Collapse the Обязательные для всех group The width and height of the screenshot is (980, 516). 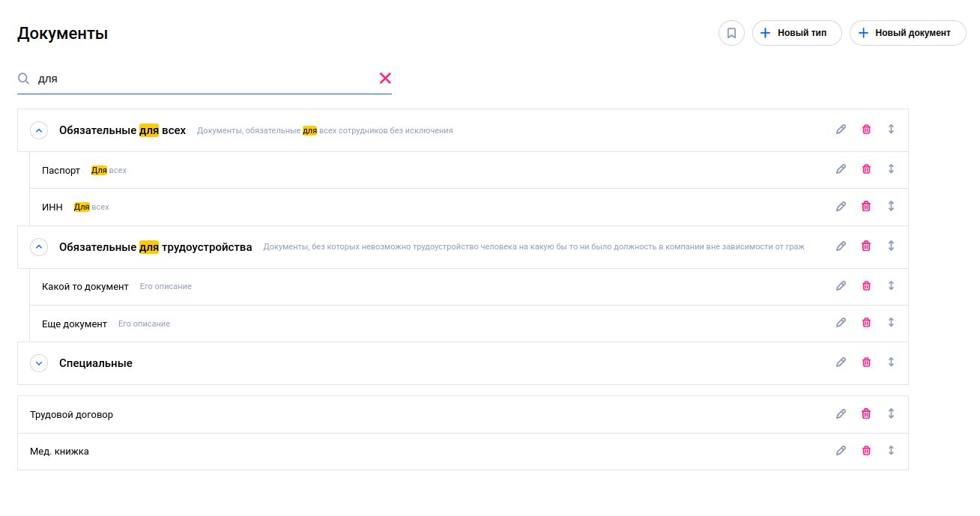pos(38,130)
